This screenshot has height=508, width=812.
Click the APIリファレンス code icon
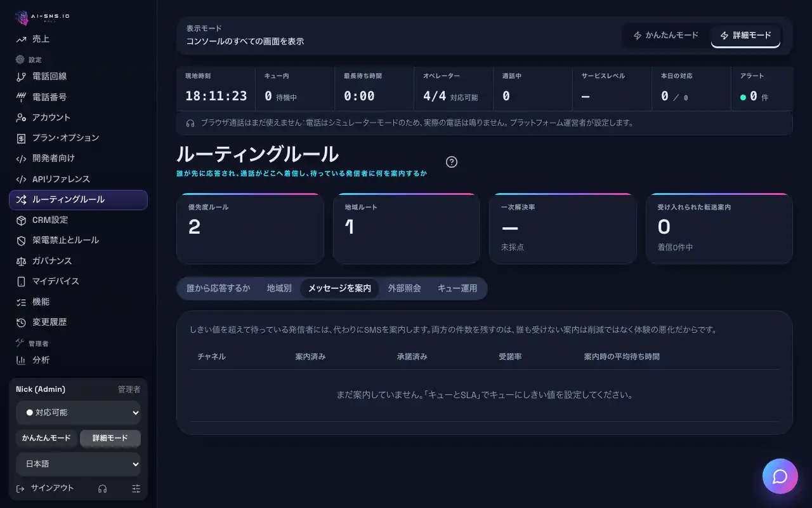22,179
